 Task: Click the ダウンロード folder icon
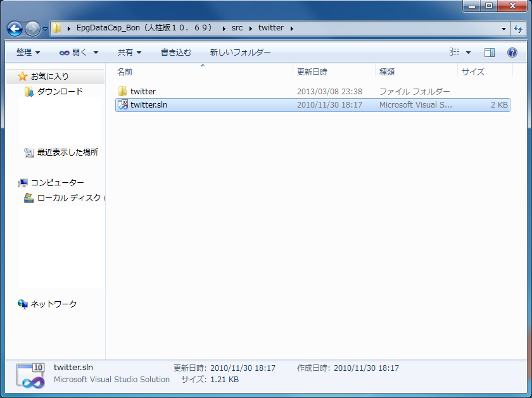point(29,92)
